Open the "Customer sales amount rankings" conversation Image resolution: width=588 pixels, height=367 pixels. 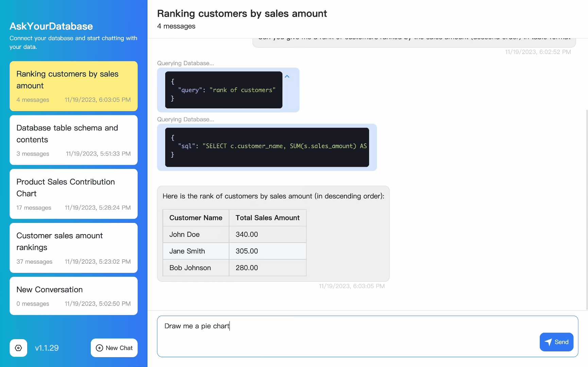tap(73, 248)
